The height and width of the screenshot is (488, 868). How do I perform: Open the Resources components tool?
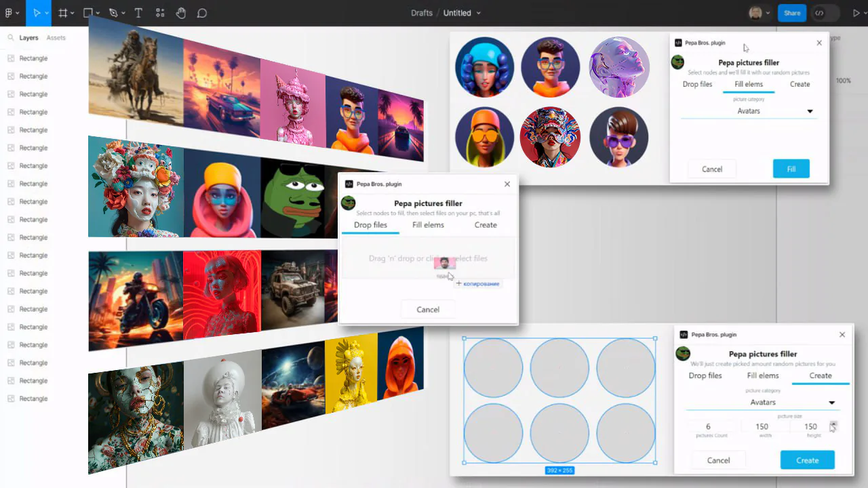pyautogui.click(x=159, y=13)
